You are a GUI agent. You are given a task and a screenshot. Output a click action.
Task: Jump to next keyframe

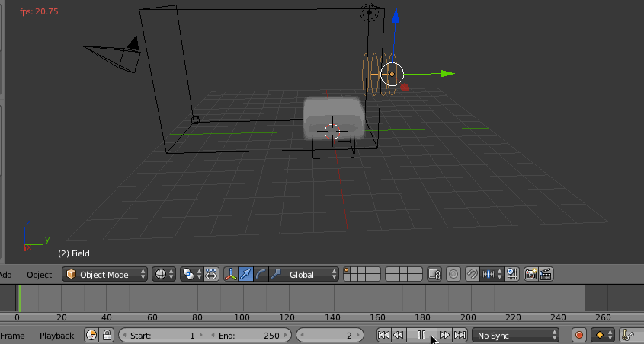point(444,335)
